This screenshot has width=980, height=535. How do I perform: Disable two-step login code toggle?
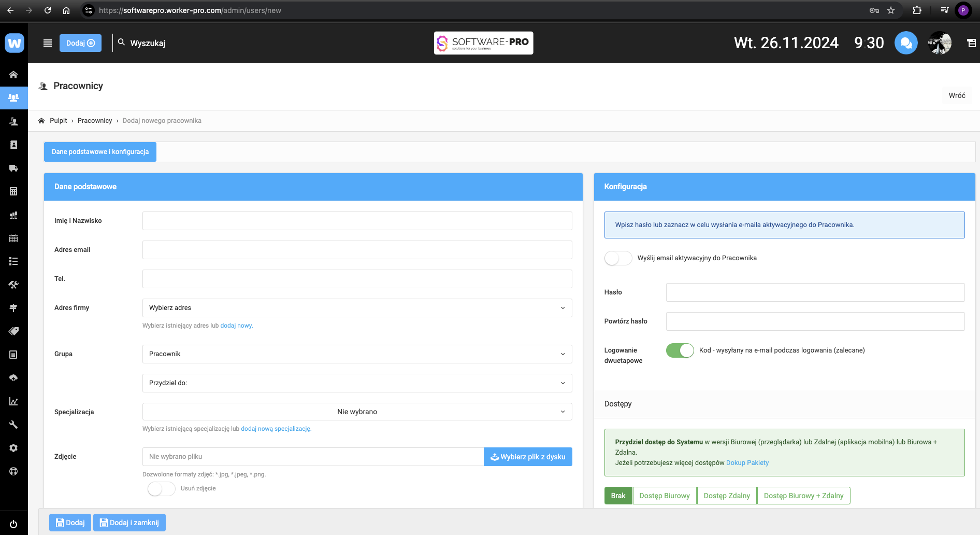(x=680, y=350)
